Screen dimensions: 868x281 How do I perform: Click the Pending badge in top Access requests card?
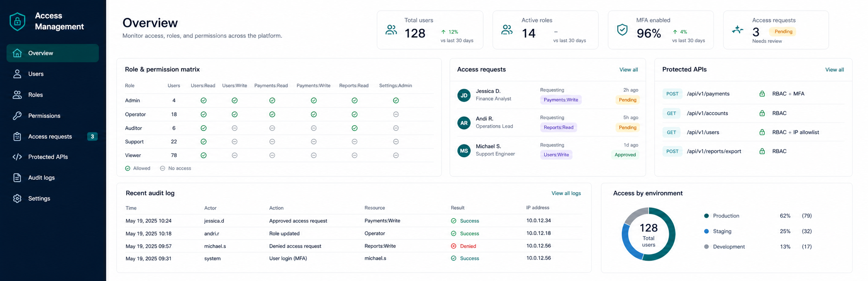[783, 32]
